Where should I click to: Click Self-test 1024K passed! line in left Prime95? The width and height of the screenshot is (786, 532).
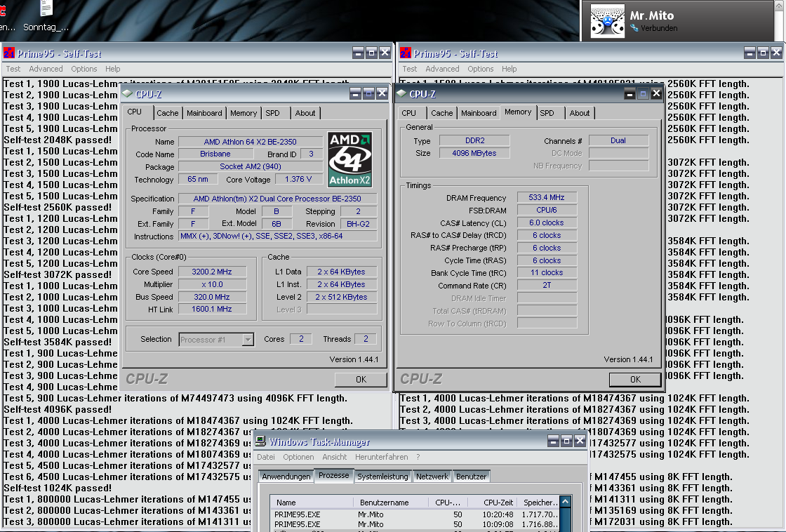point(58,488)
